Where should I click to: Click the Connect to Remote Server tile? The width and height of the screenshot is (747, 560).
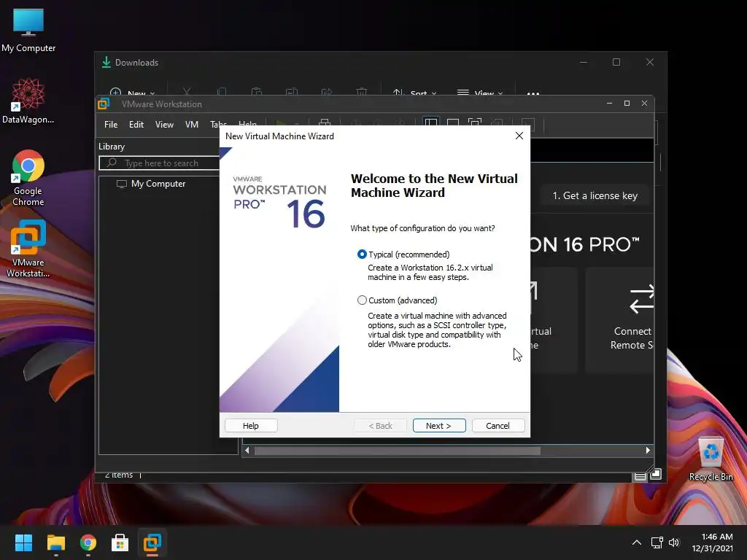coord(620,319)
